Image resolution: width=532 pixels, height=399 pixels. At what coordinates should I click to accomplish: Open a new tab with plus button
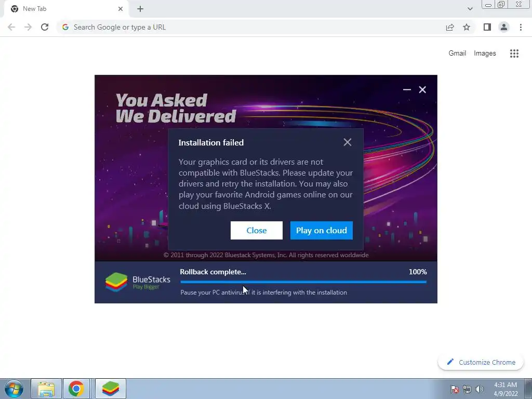click(140, 9)
